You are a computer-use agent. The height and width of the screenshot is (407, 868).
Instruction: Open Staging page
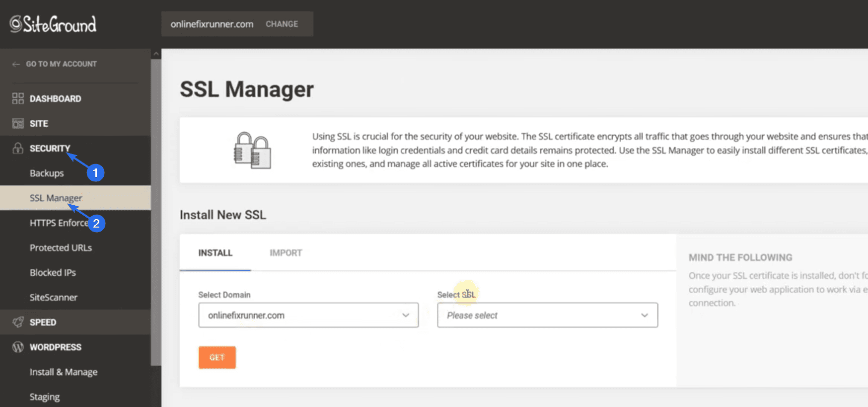[45, 397]
